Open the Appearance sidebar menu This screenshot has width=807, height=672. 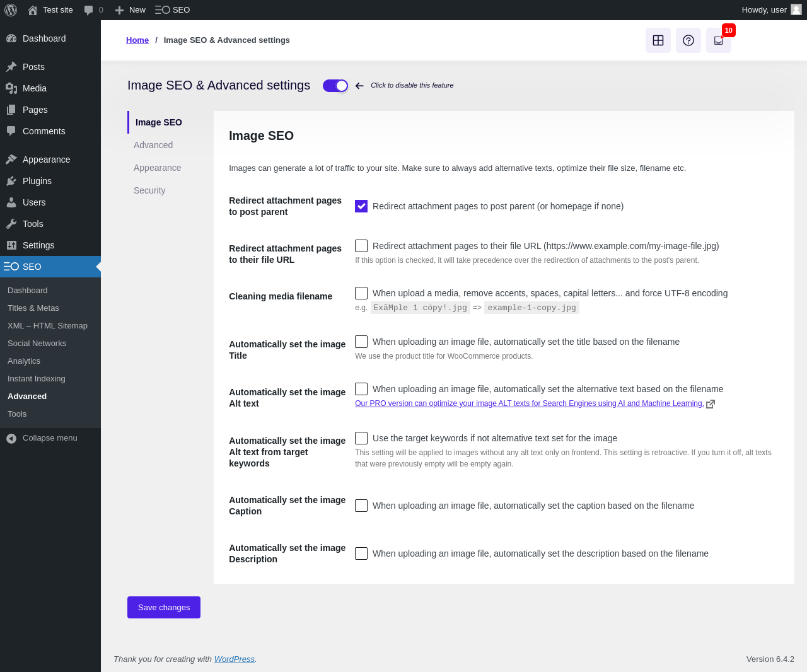(x=50, y=159)
